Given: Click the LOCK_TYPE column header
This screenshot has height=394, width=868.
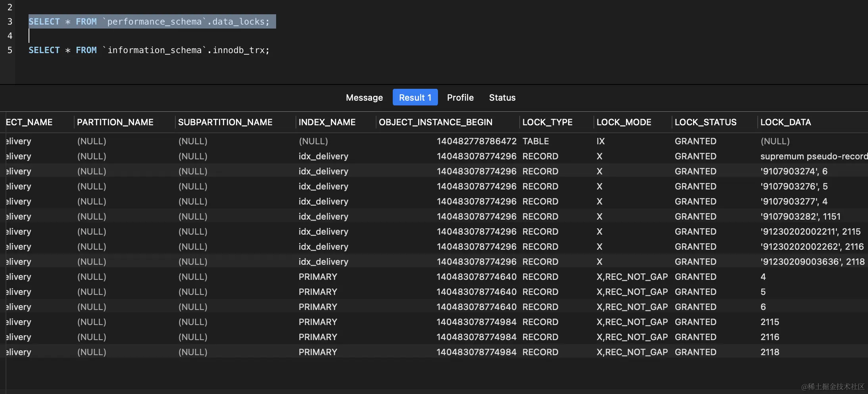Looking at the screenshot, I should [547, 122].
